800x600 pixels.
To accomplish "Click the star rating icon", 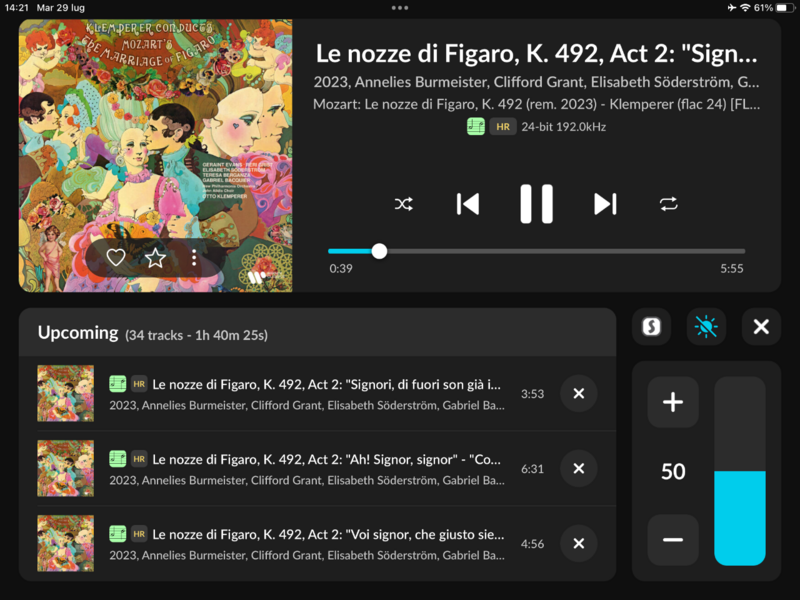I will coord(155,258).
